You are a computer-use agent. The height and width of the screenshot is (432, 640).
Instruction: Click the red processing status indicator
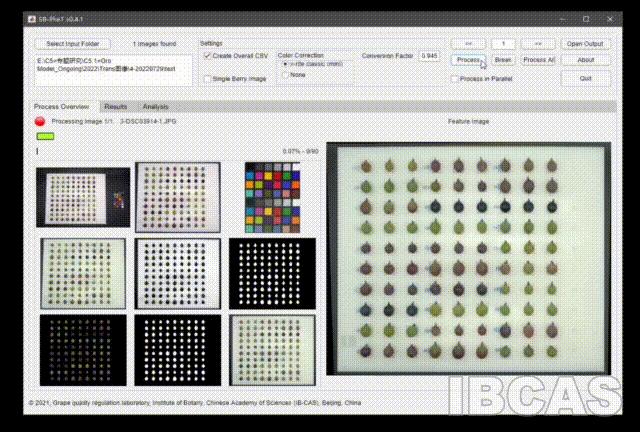tap(40, 121)
